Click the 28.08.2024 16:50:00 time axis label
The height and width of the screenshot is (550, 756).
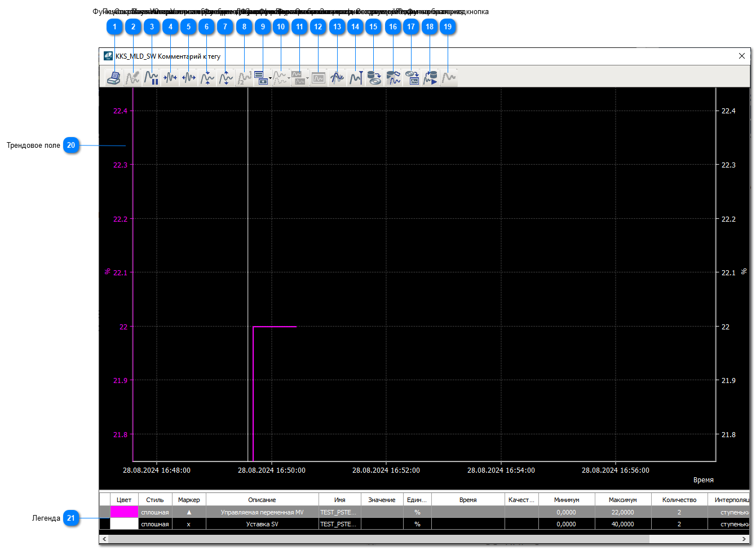coord(272,470)
